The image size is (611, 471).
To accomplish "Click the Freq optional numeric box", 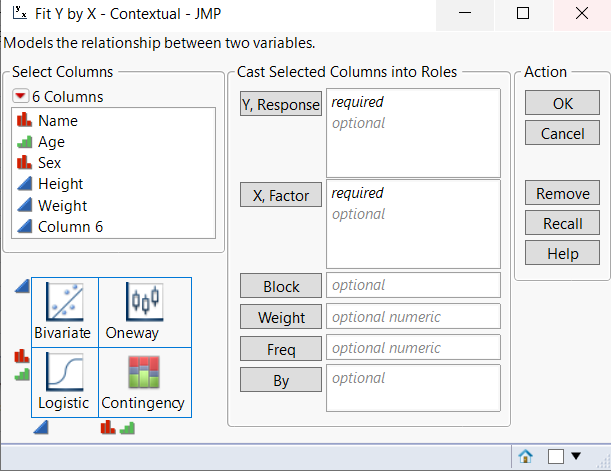I will tap(413, 348).
